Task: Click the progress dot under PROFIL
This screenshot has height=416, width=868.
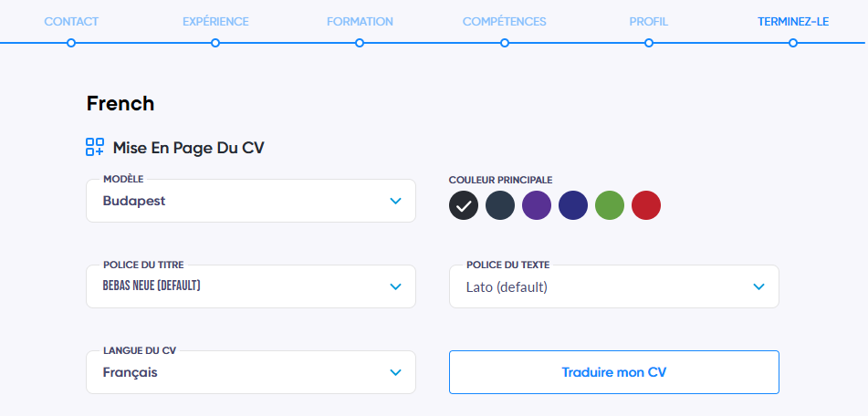Action: (x=649, y=43)
